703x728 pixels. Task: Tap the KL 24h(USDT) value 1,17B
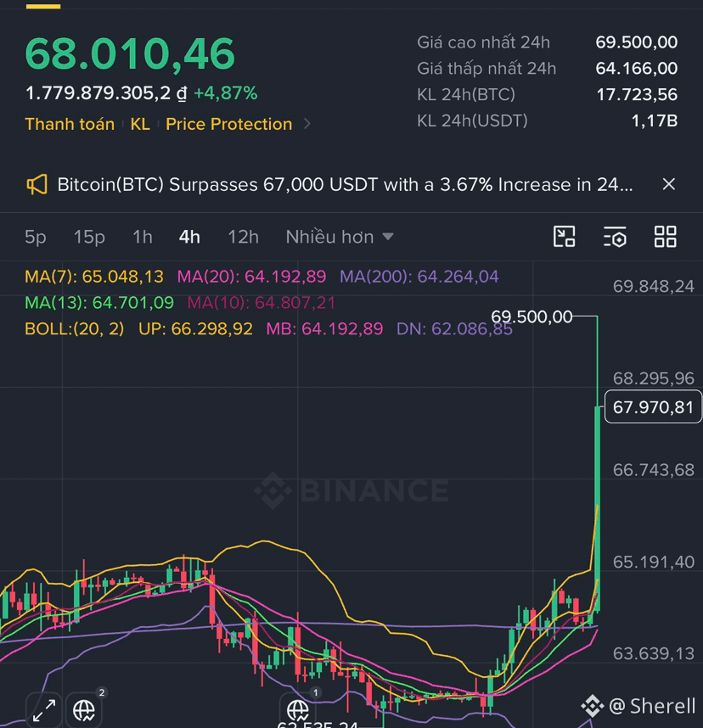(x=655, y=120)
